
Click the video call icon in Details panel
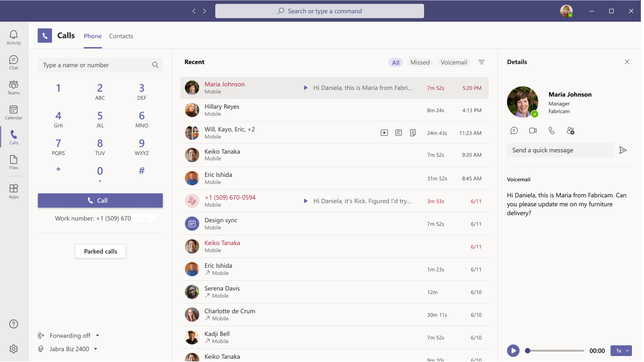[533, 130]
